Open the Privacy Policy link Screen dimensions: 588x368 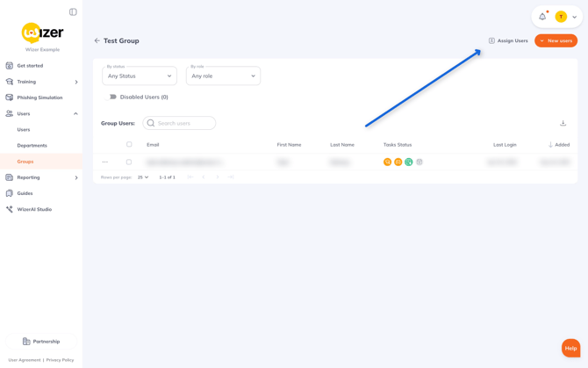tap(60, 360)
